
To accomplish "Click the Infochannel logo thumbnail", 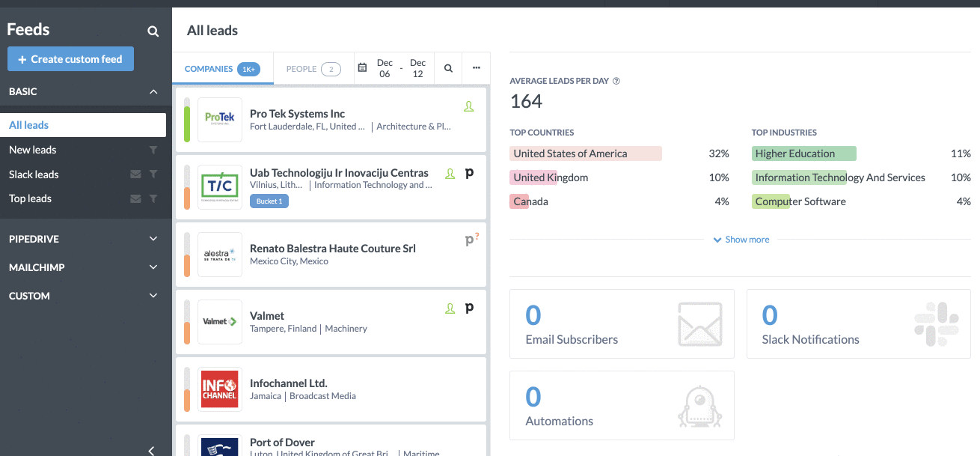I will (x=220, y=389).
